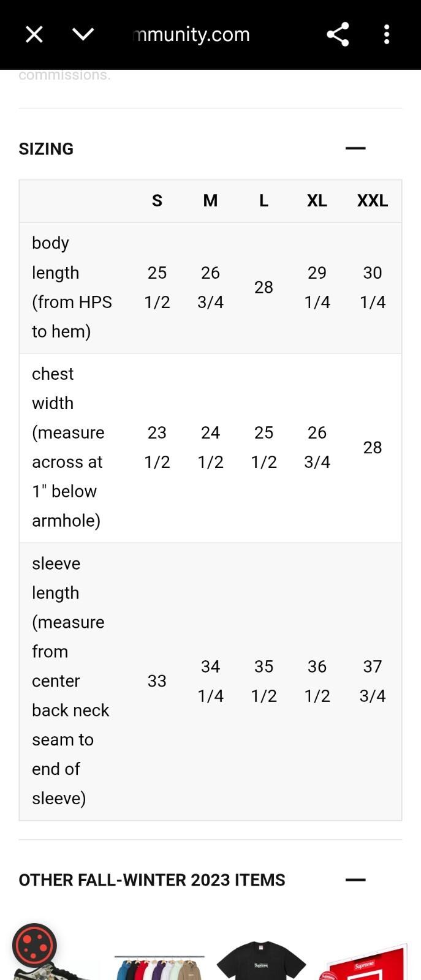Image resolution: width=421 pixels, height=980 pixels.
Task: Tap the share icon in the top bar
Action: (x=338, y=34)
